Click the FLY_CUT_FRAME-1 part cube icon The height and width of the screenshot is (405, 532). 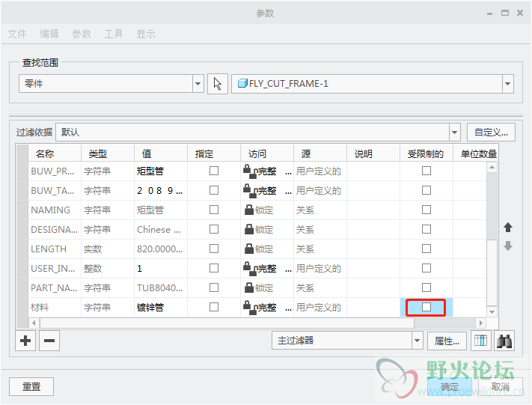[x=242, y=83]
